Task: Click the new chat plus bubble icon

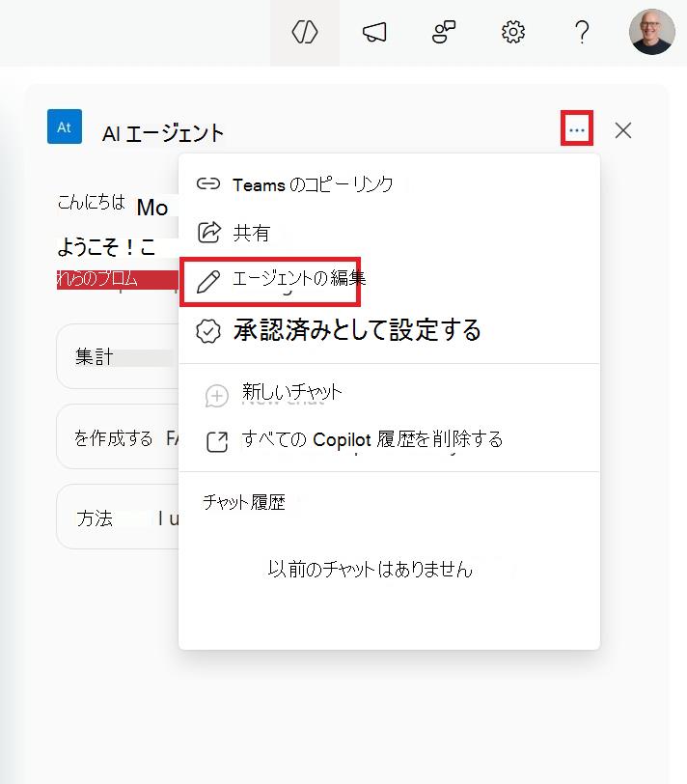Action: (217, 396)
